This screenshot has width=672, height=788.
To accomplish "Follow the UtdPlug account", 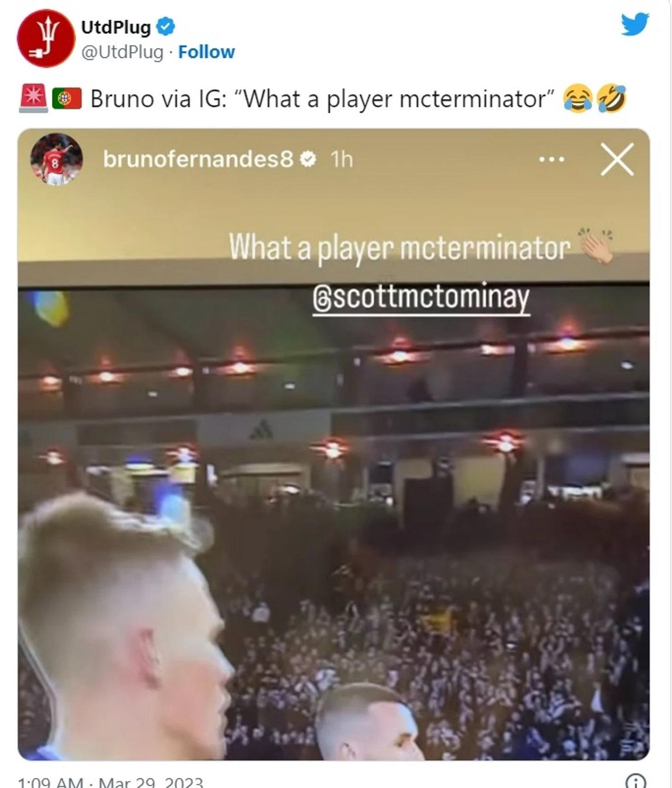I will (206, 52).
